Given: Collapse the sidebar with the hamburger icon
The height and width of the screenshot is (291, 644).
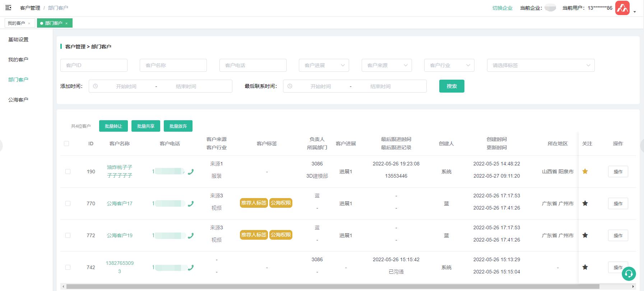Looking at the screenshot, I should (x=8, y=8).
